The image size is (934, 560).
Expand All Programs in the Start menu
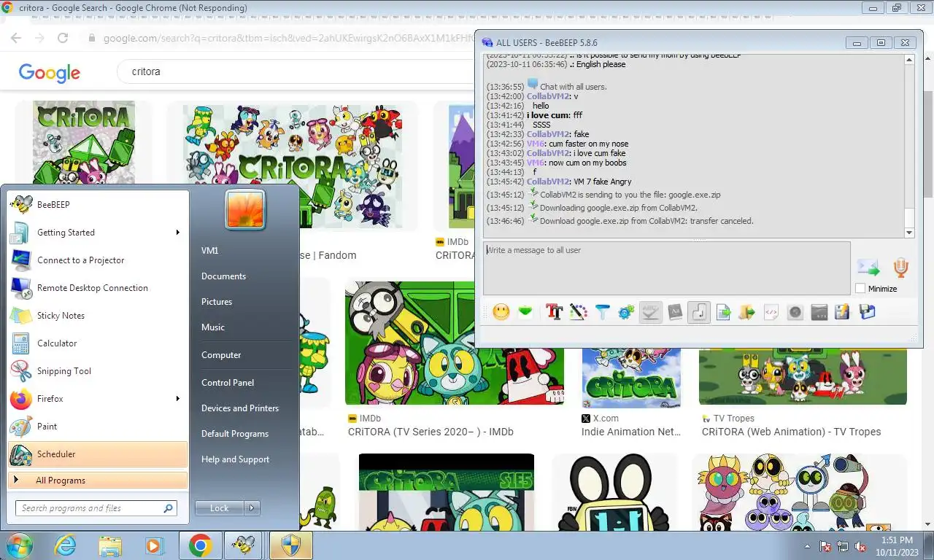click(98, 481)
